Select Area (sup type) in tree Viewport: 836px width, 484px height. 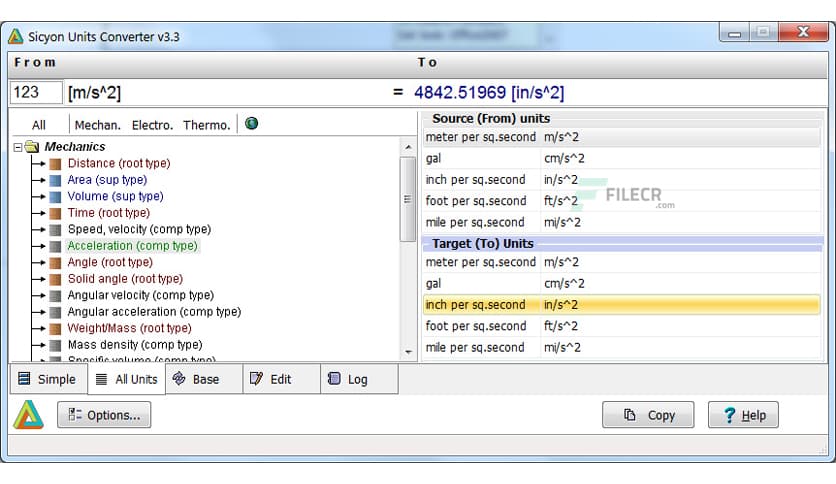pos(107,180)
